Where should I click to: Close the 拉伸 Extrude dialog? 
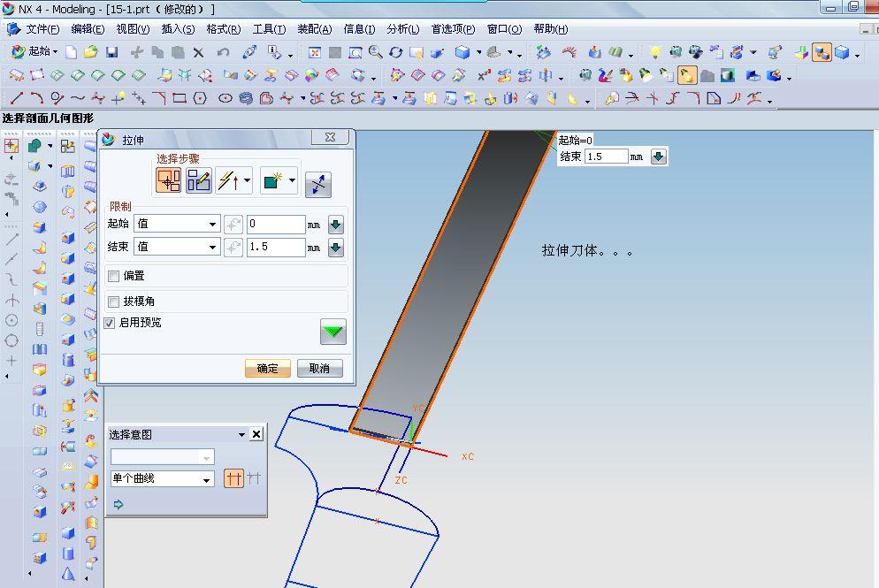point(330,137)
